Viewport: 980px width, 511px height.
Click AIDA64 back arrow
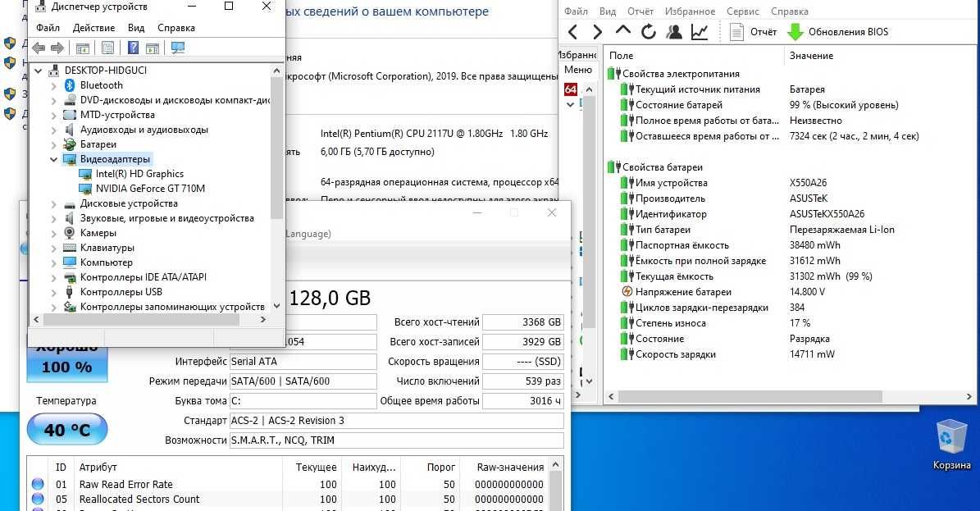(x=572, y=32)
